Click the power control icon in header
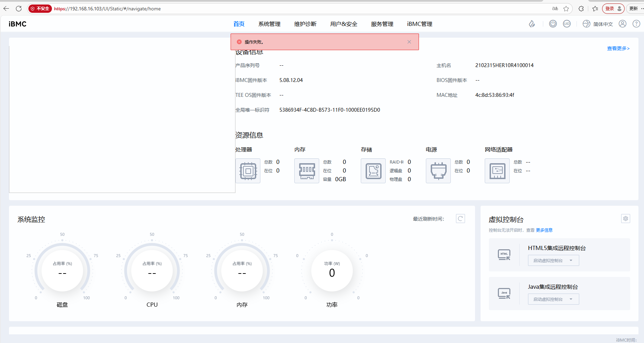Image resolution: width=644 pixels, height=343 pixels. tap(553, 24)
